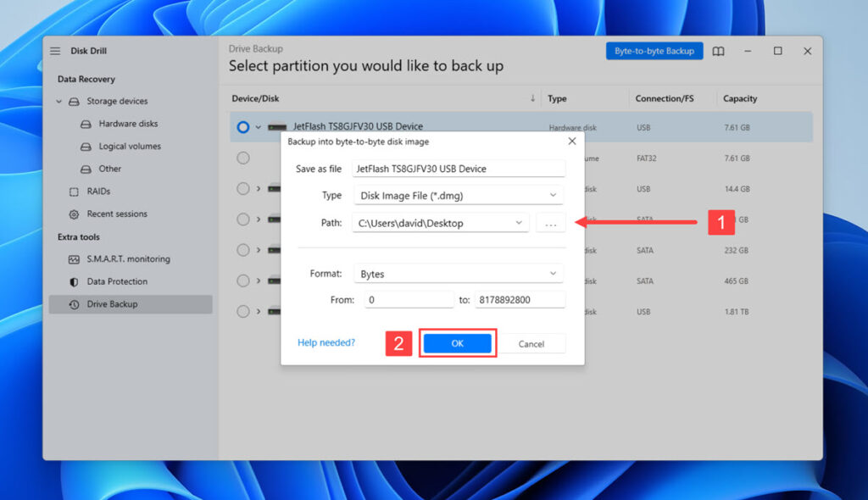Select the second storage device's radio button

click(x=243, y=158)
